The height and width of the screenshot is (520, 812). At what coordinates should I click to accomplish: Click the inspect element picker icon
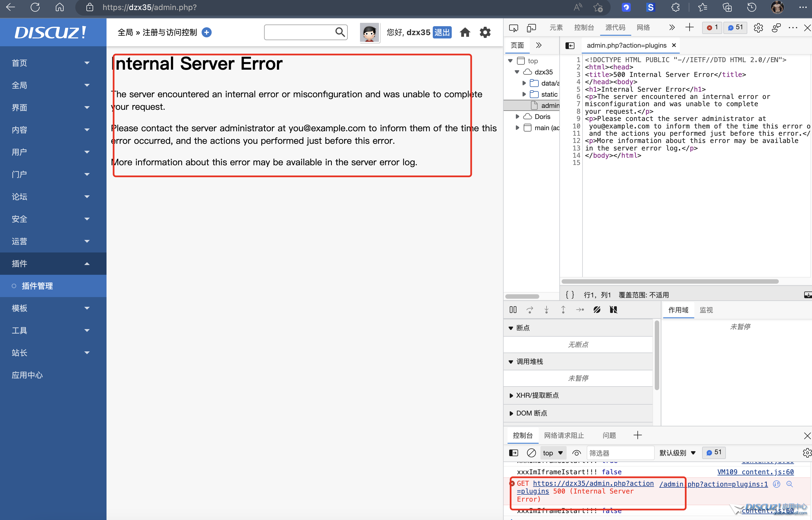tap(513, 28)
